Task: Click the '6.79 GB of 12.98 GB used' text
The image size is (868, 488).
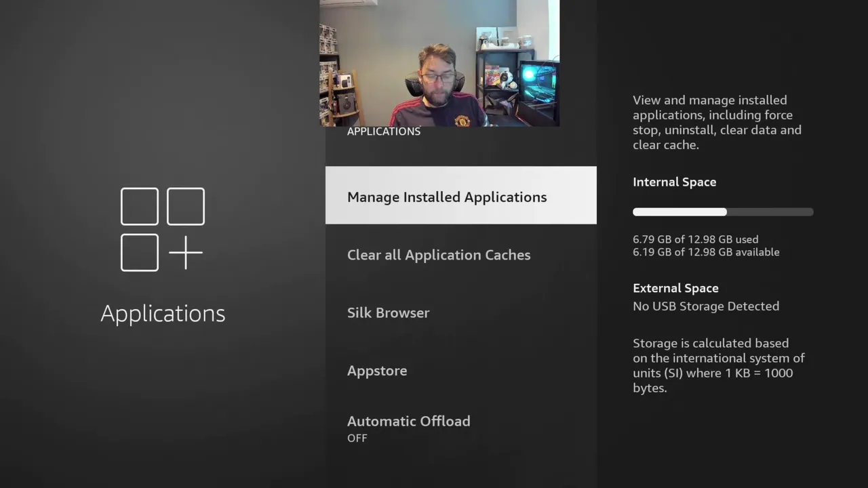Action: click(x=696, y=239)
